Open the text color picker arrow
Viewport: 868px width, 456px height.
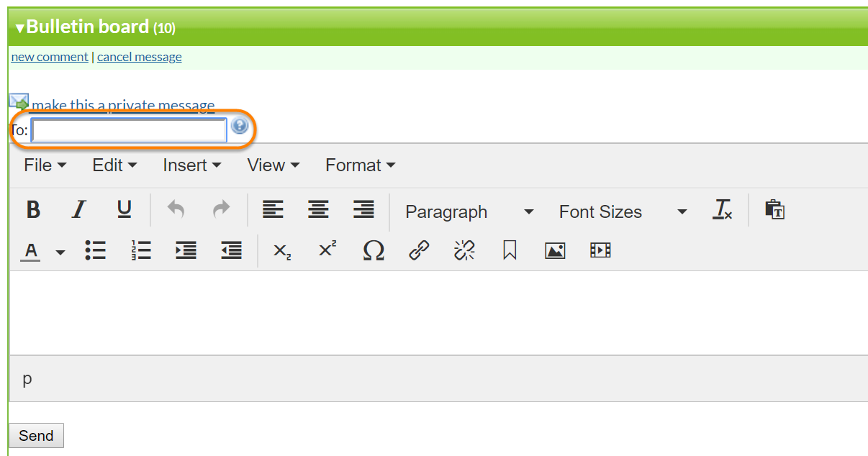[x=60, y=252]
